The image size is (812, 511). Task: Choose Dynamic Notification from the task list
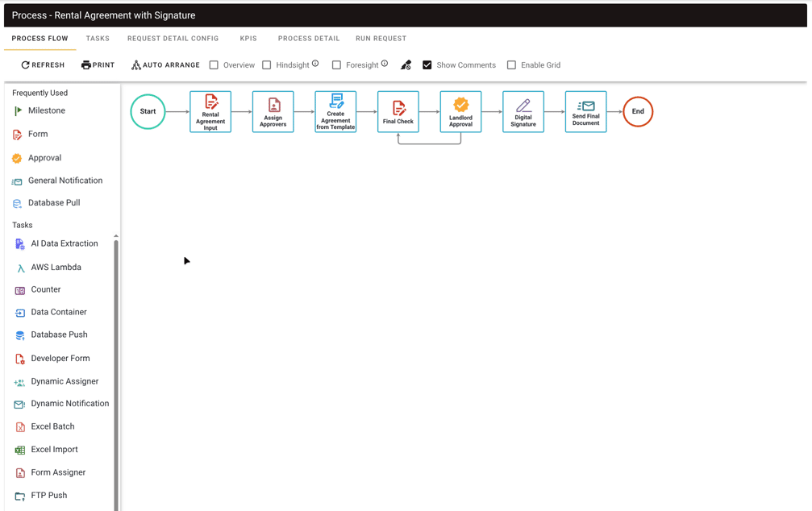(x=69, y=404)
